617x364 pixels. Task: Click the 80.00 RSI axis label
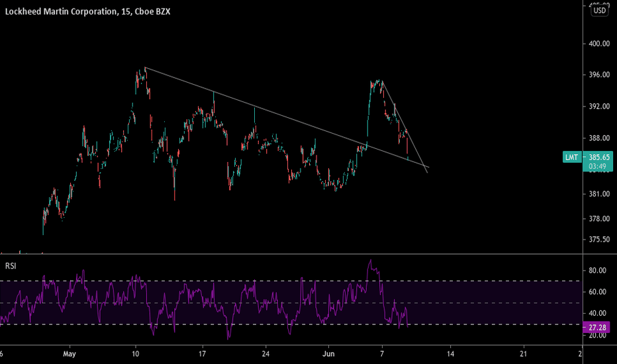(597, 270)
